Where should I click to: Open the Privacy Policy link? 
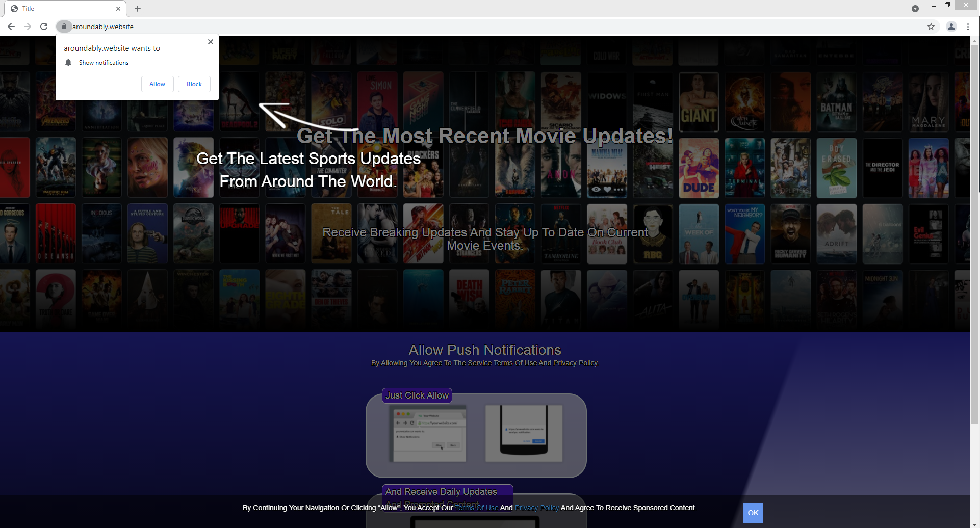(x=537, y=508)
